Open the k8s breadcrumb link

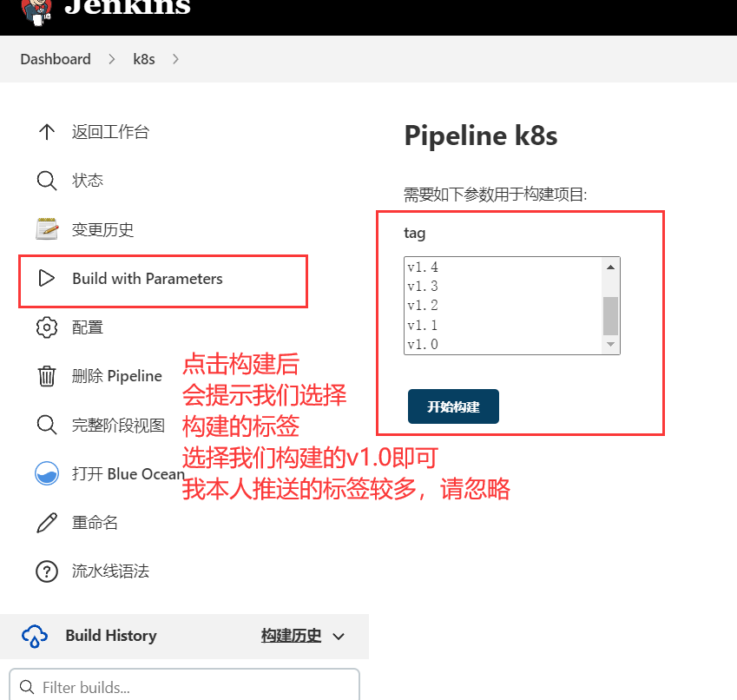(144, 59)
